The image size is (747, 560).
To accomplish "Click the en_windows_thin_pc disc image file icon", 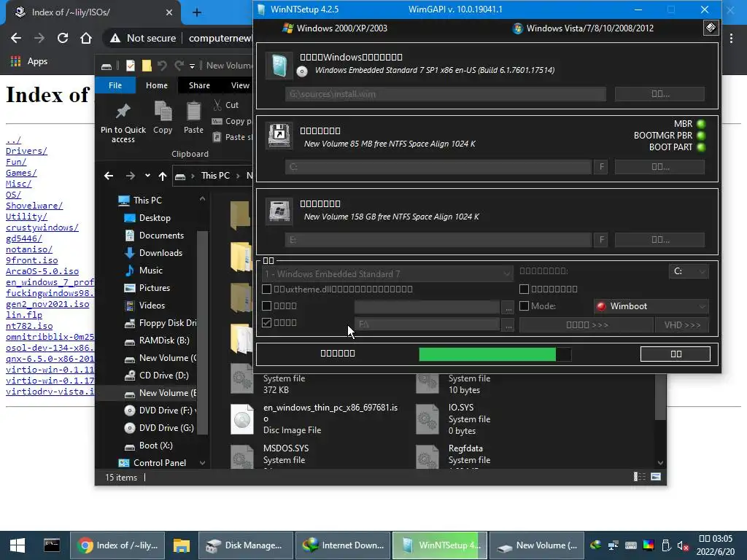I will coord(242,419).
